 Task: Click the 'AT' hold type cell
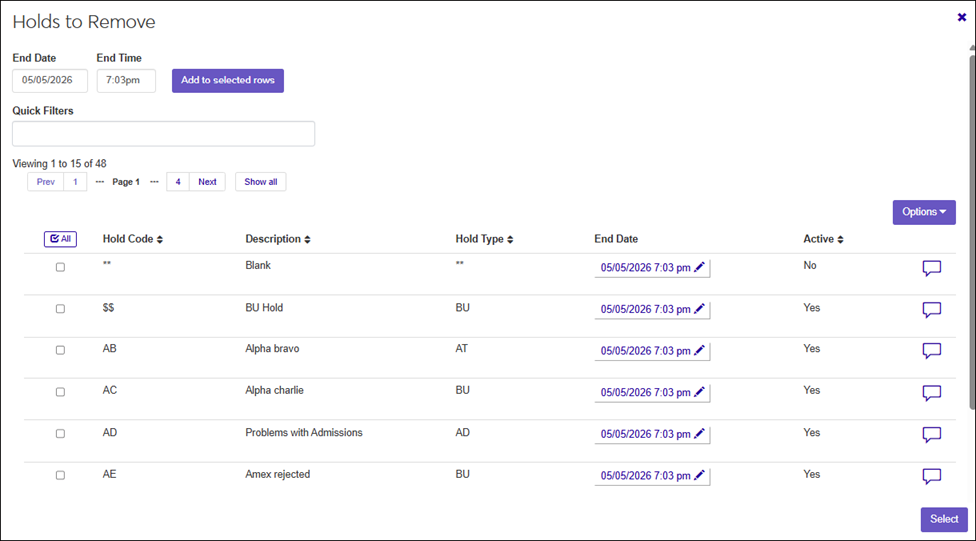(x=461, y=349)
